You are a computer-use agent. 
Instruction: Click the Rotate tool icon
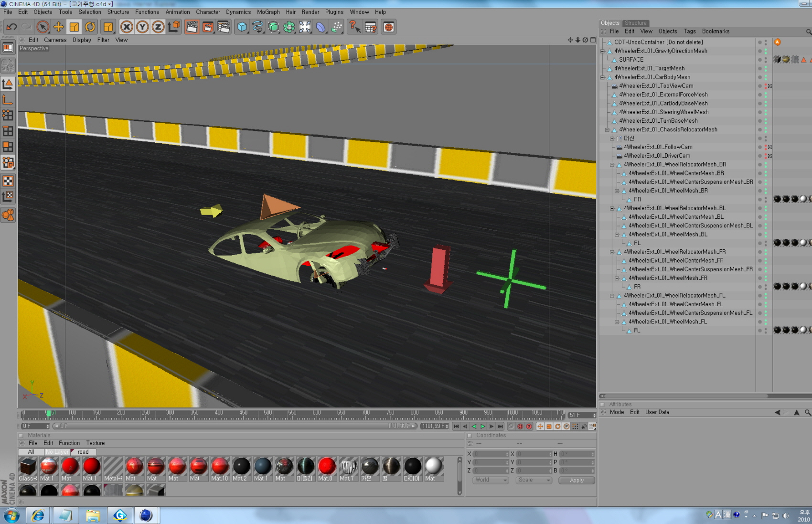[x=90, y=27]
